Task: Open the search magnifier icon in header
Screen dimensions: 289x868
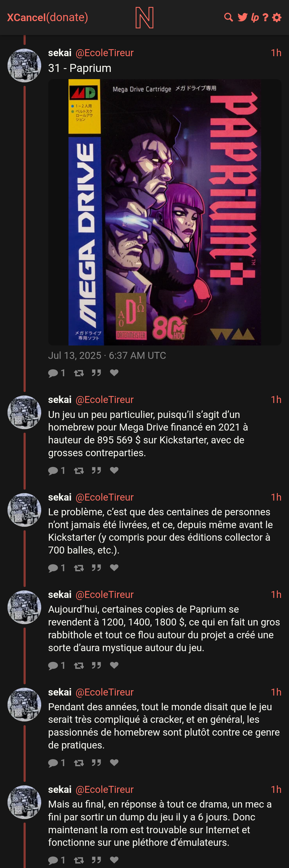Action: pos(228,17)
